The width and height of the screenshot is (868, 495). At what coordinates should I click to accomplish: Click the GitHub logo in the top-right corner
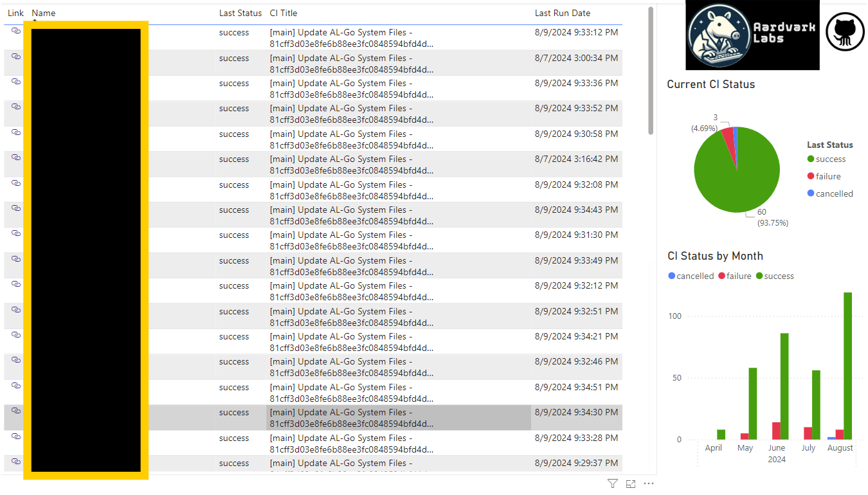tap(844, 32)
